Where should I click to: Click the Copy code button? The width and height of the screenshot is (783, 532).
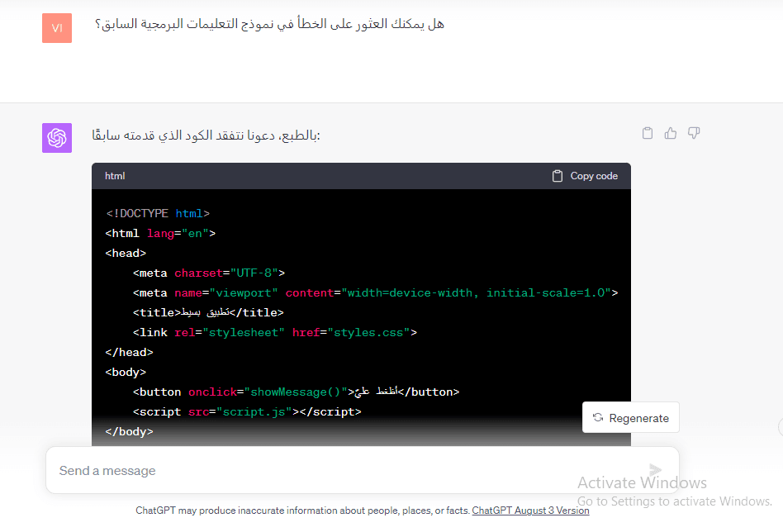586,176
